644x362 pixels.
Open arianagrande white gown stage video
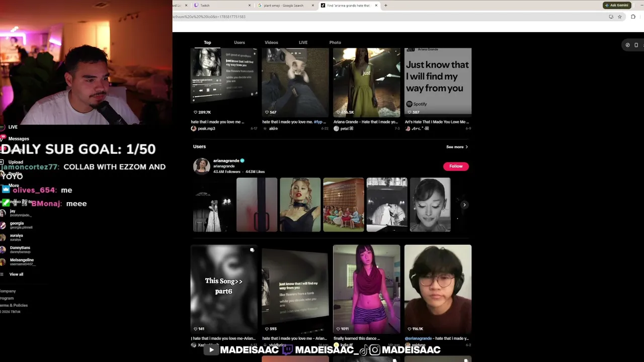click(213, 205)
